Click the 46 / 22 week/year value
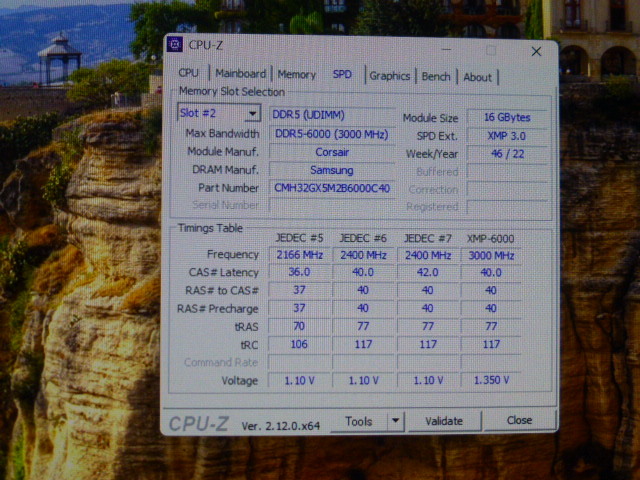Screen dimensions: 640x480 pos(507,154)
